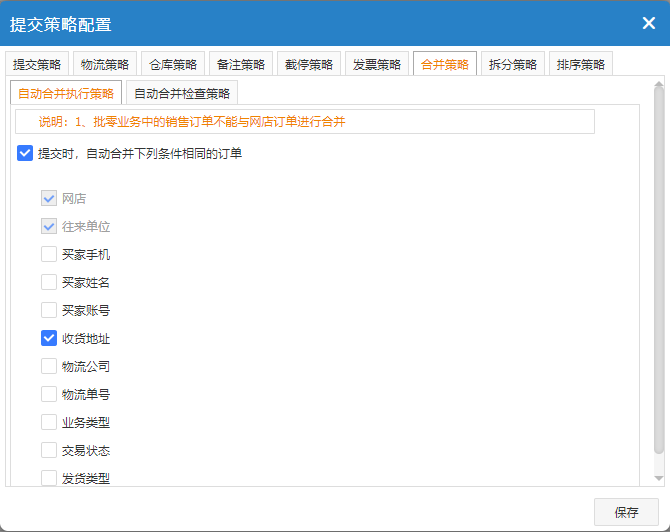Switch to the 自动合并检查策略 sub-tab

pyautogui.click(x=182, y=93)
